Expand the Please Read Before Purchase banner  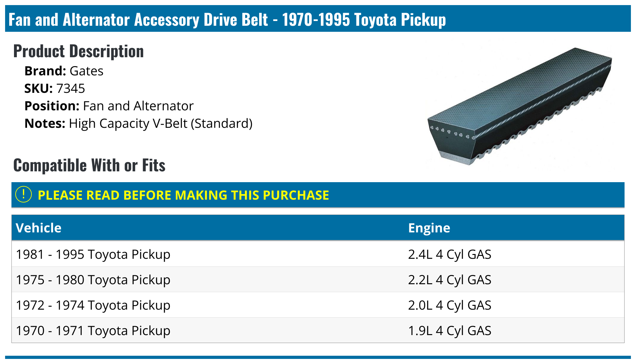[x=183, y=195]
